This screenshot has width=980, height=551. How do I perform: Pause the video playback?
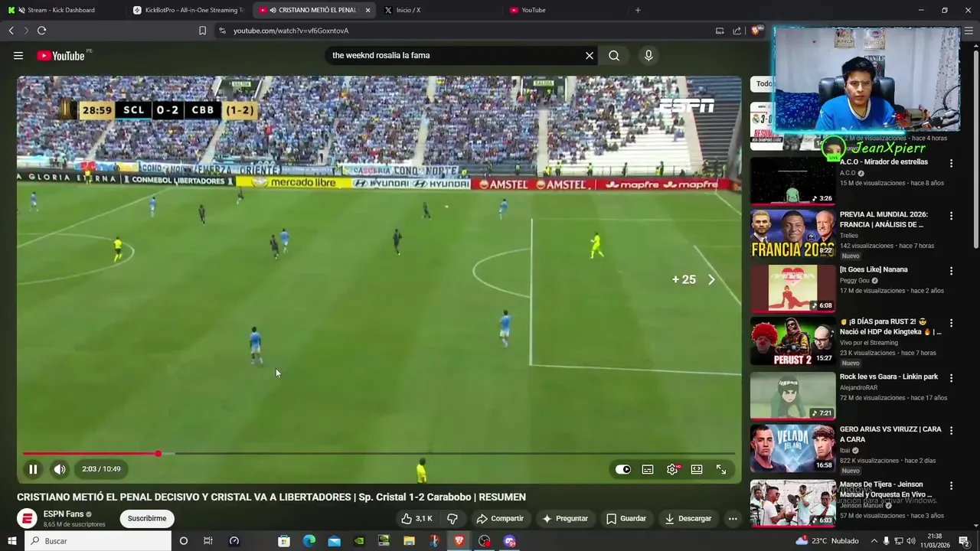33,469
